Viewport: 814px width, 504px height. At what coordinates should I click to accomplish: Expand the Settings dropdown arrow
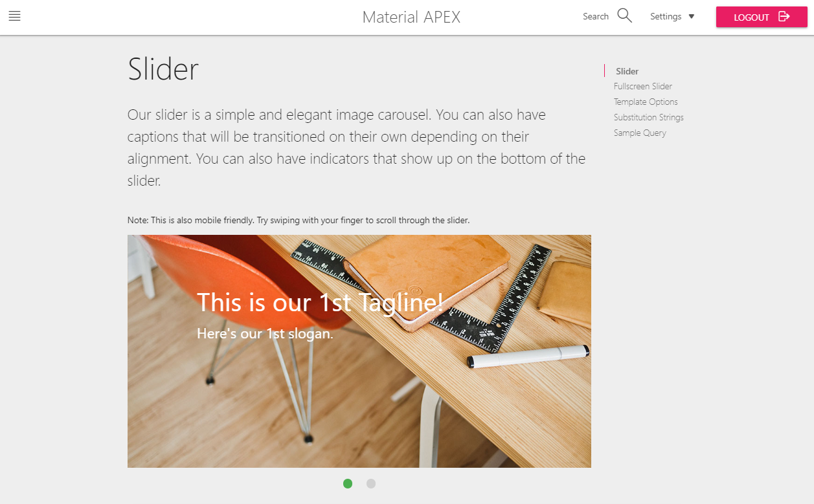click(691, 17)
